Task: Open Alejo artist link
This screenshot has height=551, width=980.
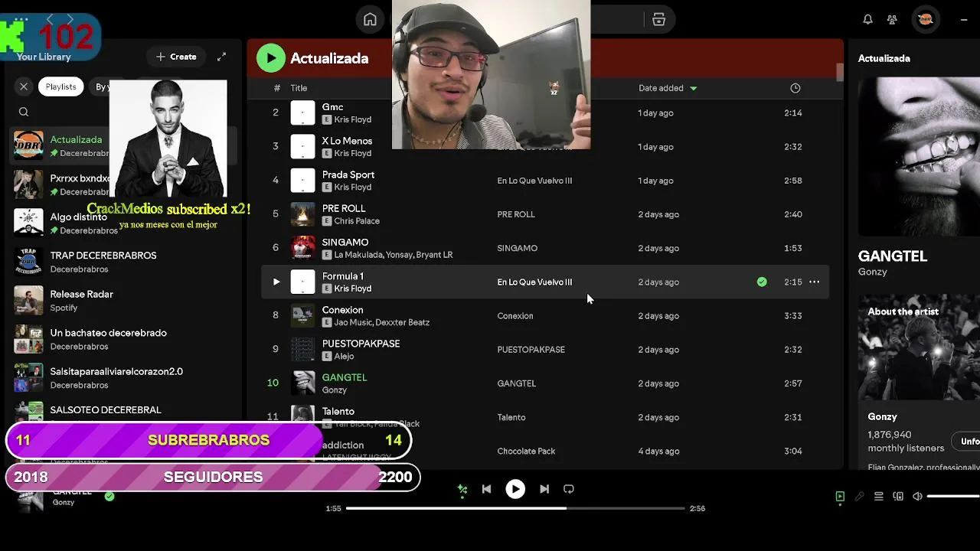Action: (345, 356)
